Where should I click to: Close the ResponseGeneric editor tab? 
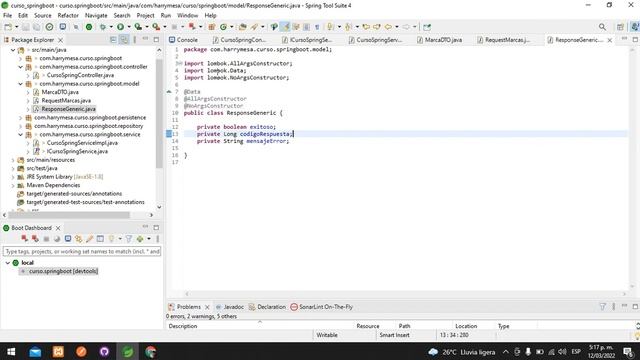[x=610, y=40]
